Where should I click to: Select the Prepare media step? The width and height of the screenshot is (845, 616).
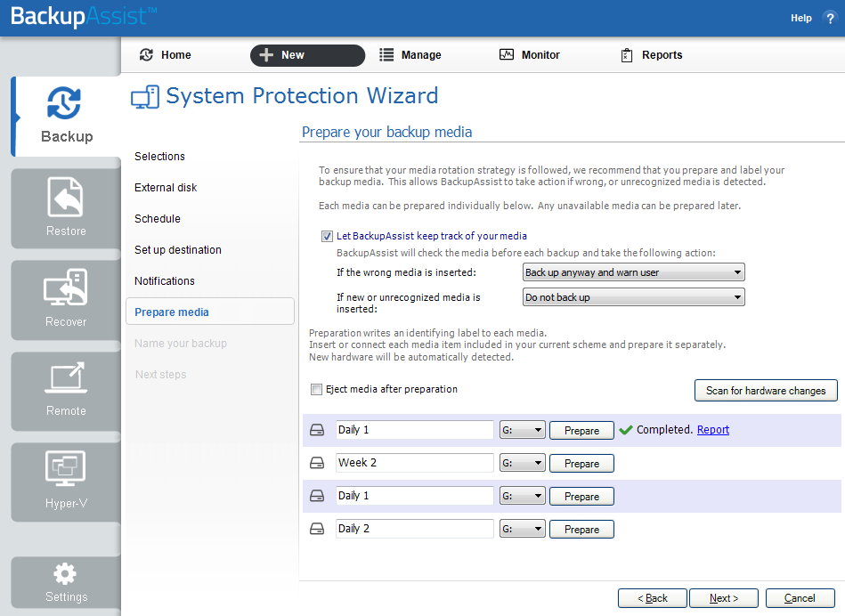pos(210,312)
